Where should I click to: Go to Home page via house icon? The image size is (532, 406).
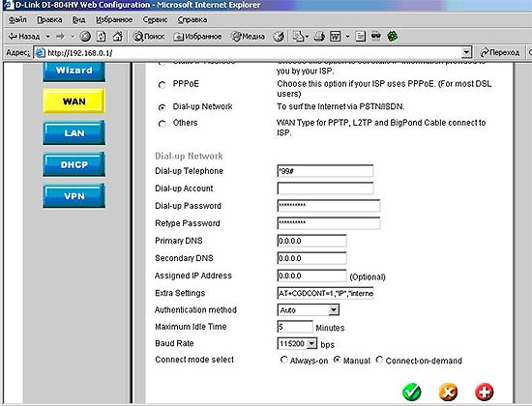pos(117,37)
